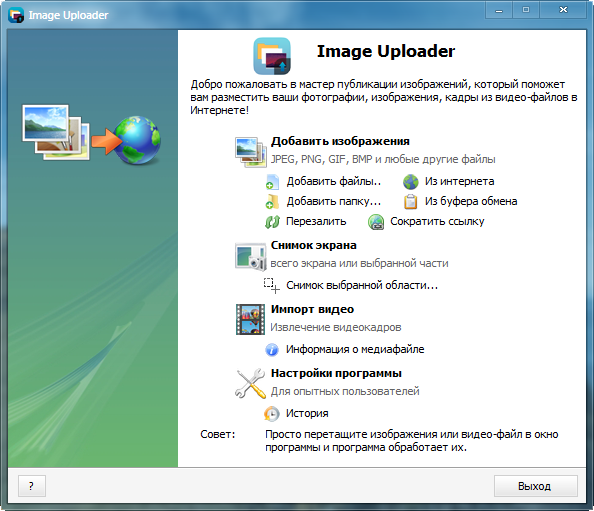
Task: Maximize the Image Uploader window
Action: coord(526,10)
